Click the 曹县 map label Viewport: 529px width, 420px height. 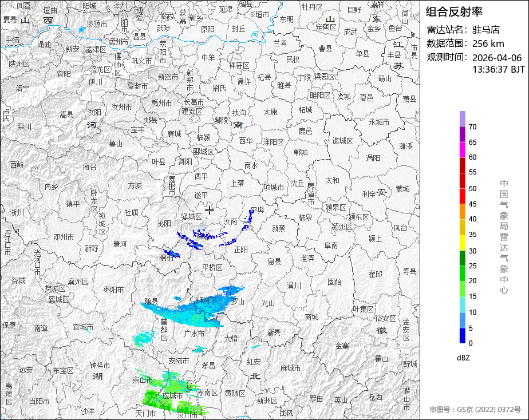point(325,49)
